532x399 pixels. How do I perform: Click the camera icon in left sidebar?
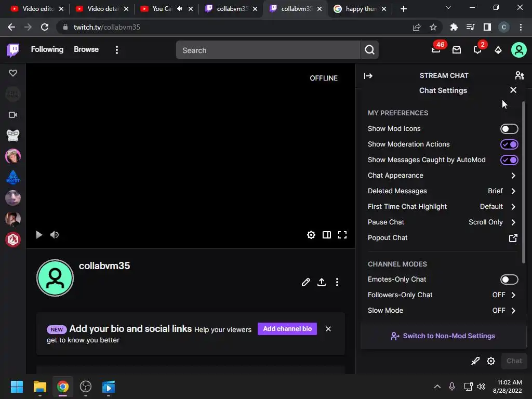tap(13, 115)
